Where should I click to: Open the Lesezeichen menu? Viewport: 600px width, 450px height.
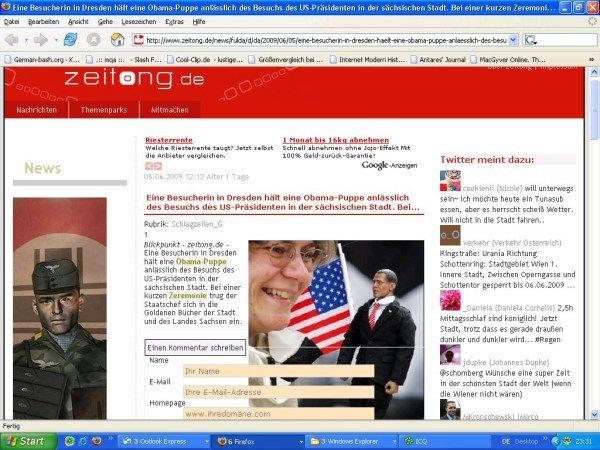coord(139,22)
